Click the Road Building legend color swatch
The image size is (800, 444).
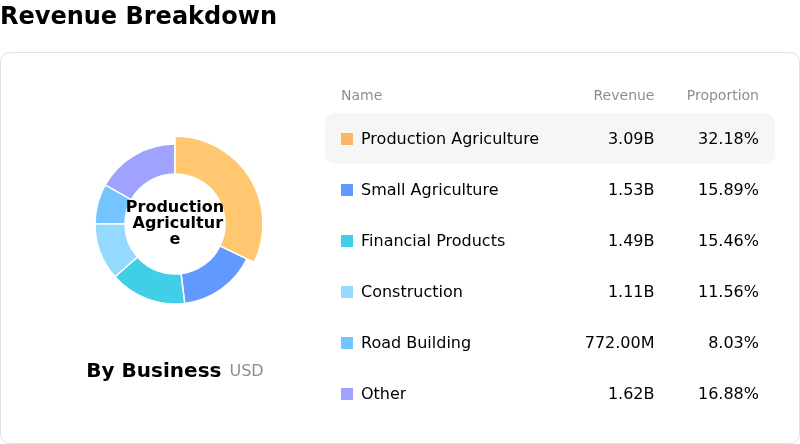(x=347, y=343)
